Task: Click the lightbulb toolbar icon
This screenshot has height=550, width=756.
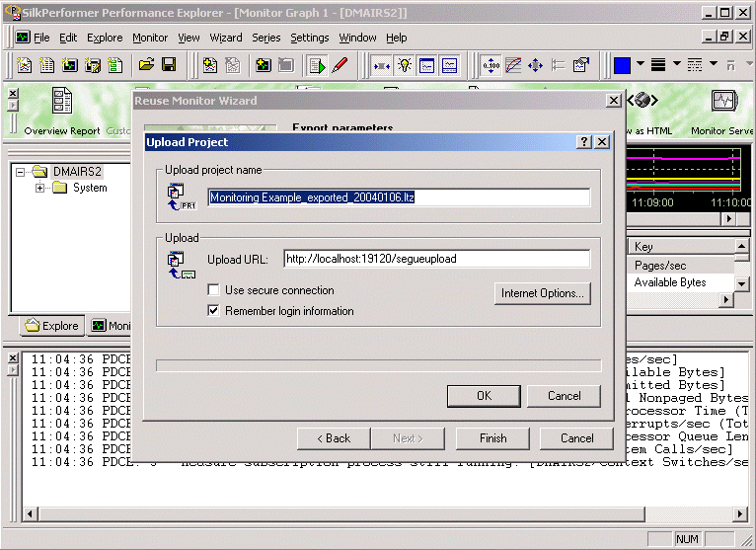Action: (404, 65)
